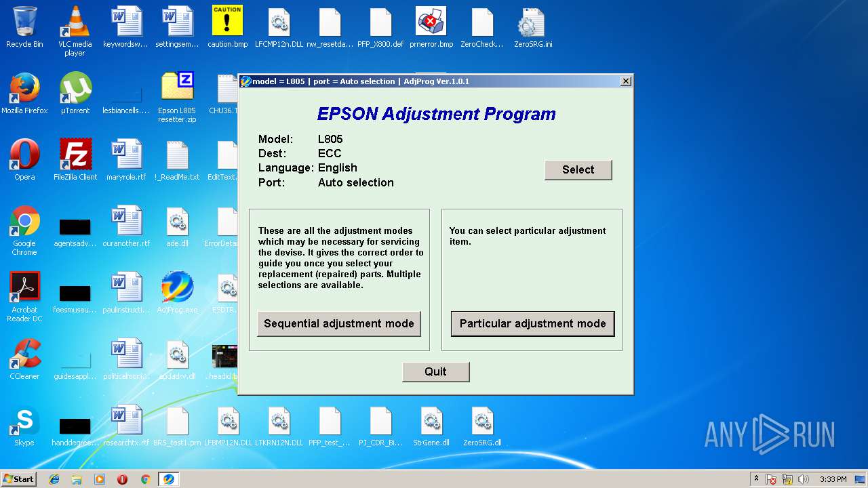
Task: Open Particular adjustment mode
Action: coord(532,323)
